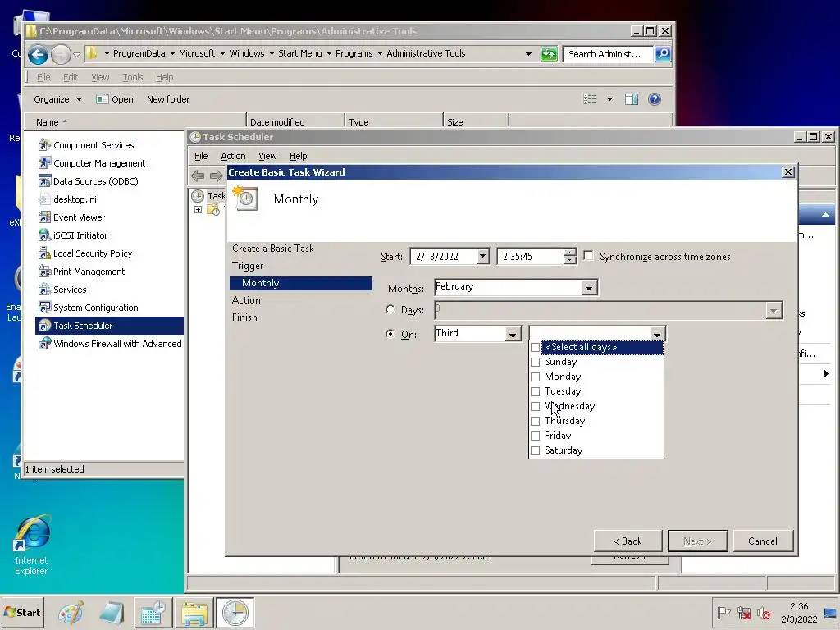Tick the Select all days checkbox
The width and height of the screenshot is (840, 630).
535,347
